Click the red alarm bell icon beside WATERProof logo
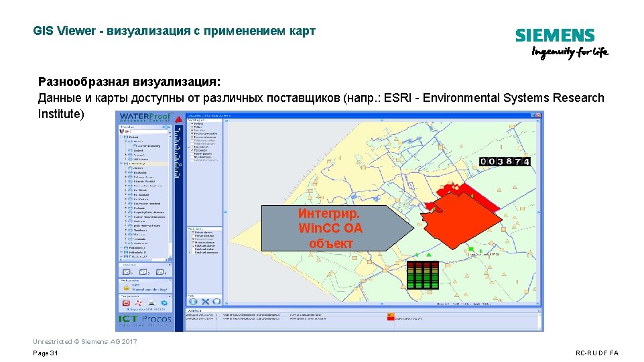 tap(179, 119)
